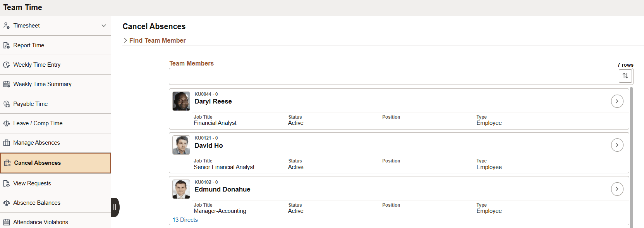Open Report Time from the sidebar icon
This screenshot has width=644, height=228.
7,45
